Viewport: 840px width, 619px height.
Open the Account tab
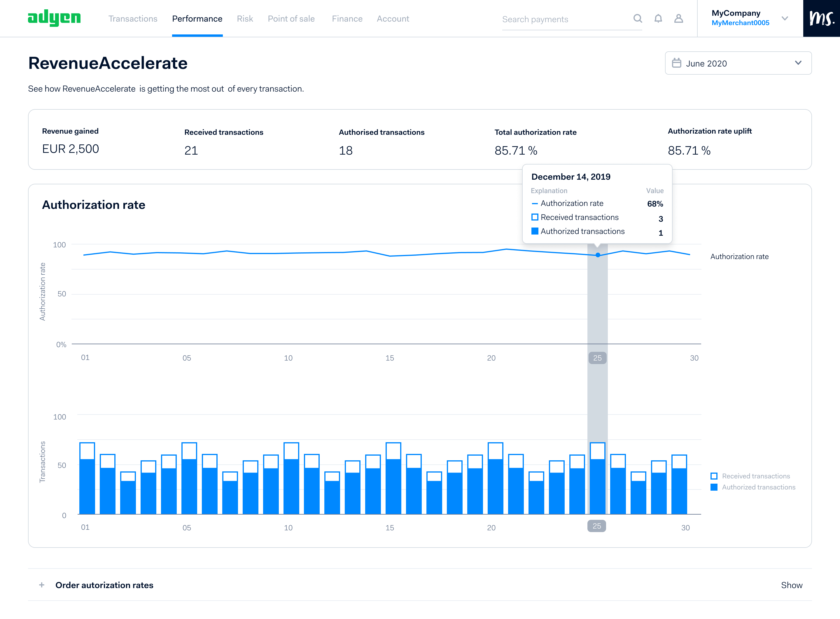coord(393,19)
